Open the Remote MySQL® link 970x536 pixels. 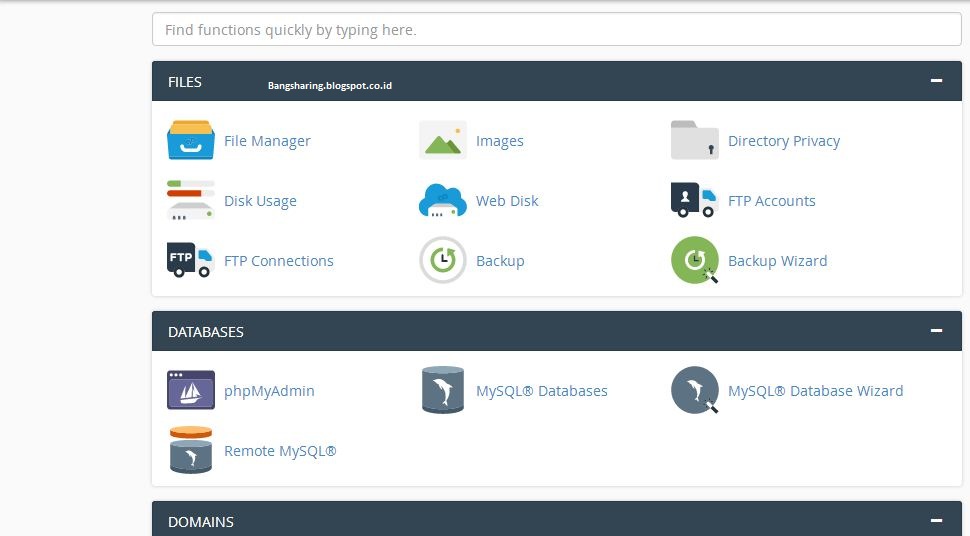(x=280, y=451)
